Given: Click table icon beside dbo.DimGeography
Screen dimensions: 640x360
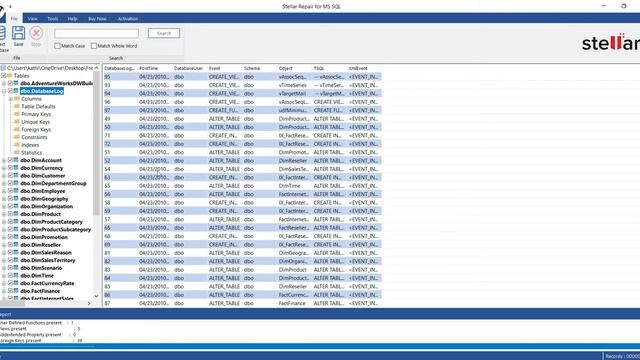Looking at the screenshot, I should [16, 199].
